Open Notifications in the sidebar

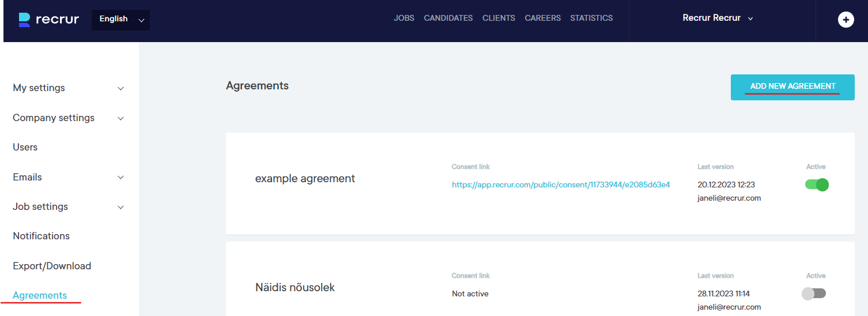click(x=41, y=236)
